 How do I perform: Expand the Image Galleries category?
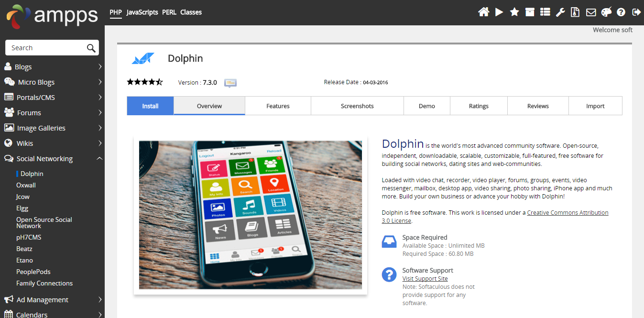tap(100, 128)
